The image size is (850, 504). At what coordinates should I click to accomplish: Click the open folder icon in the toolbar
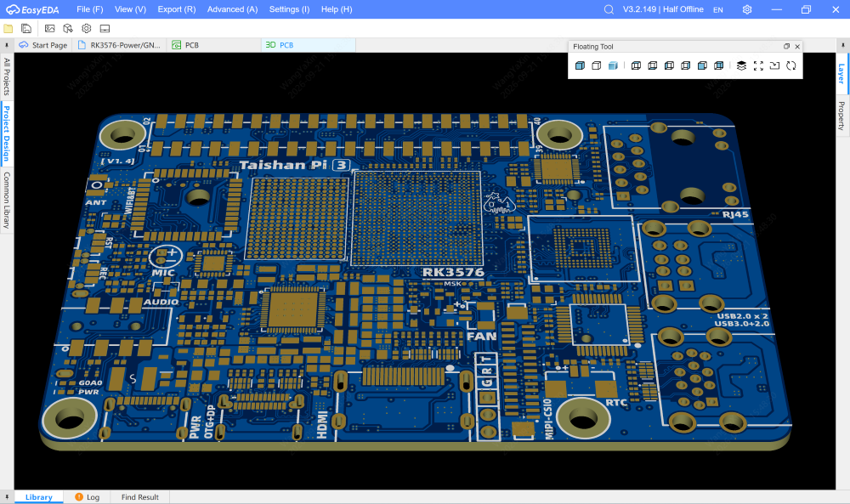[8, 28]
